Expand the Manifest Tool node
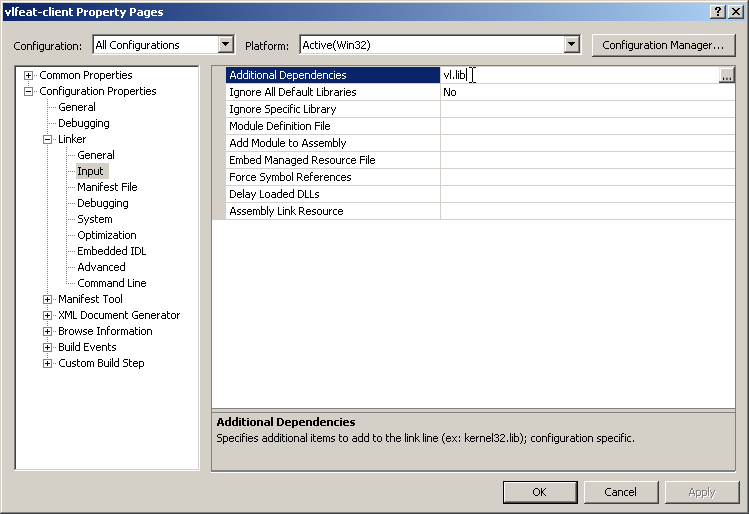The width and height of the screenshot is (749, 514). point(47,299)
